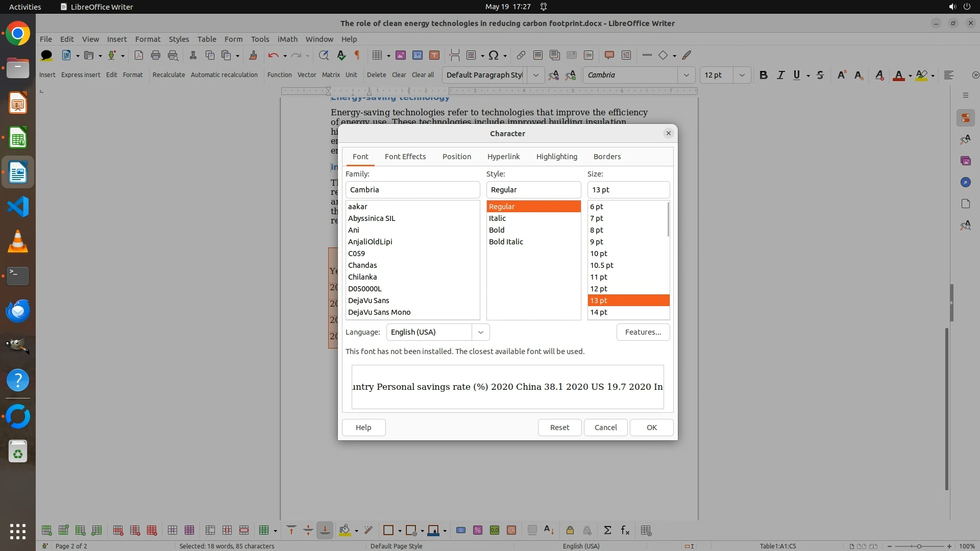The height and width of the screenshot is (551, 980).
Task: Switch to the Font Effects tab
Action: pyautogui.click(x=405, y=157)
